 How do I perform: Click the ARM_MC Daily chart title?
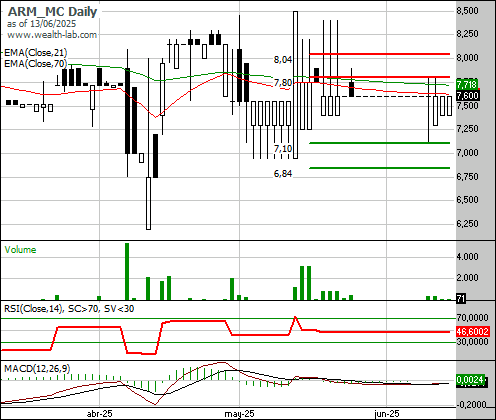(x=52, y=12)
